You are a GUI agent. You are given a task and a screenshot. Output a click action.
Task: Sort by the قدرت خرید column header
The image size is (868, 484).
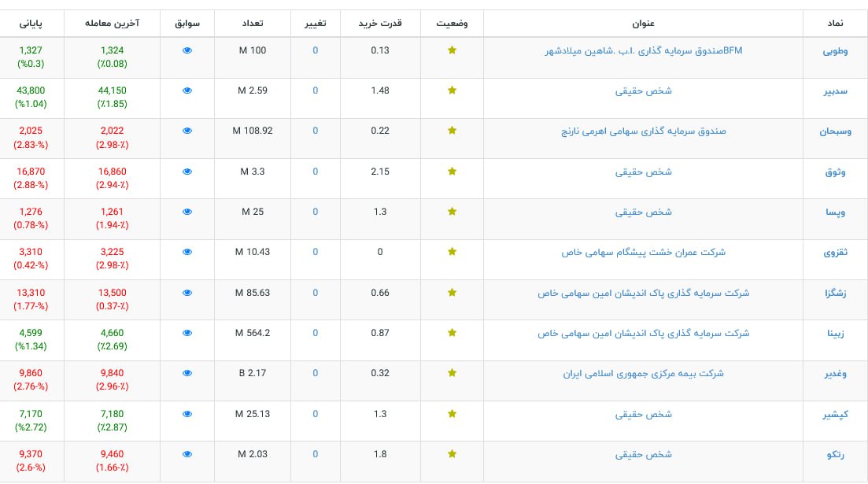pyautogui.click(x=380, y=23)
